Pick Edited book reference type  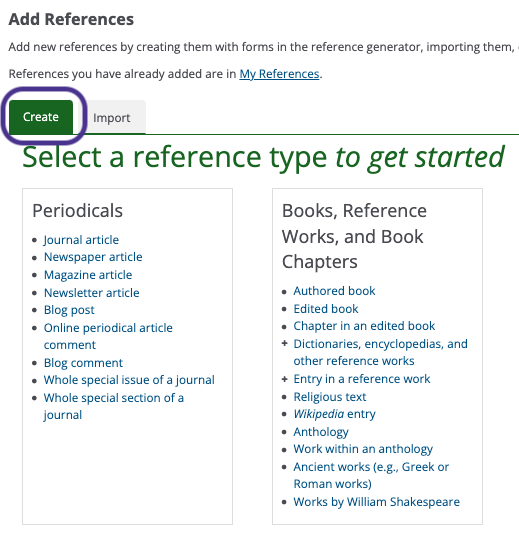pos(326,309)
